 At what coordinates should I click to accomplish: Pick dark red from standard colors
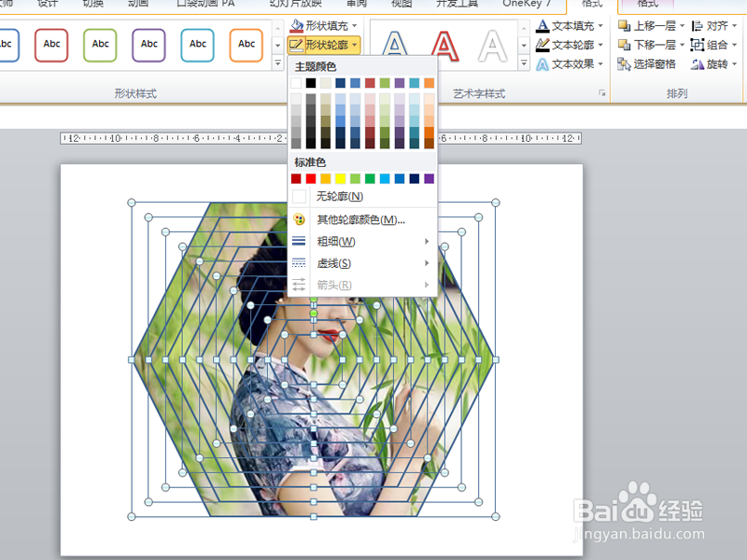tap(296, 178)
